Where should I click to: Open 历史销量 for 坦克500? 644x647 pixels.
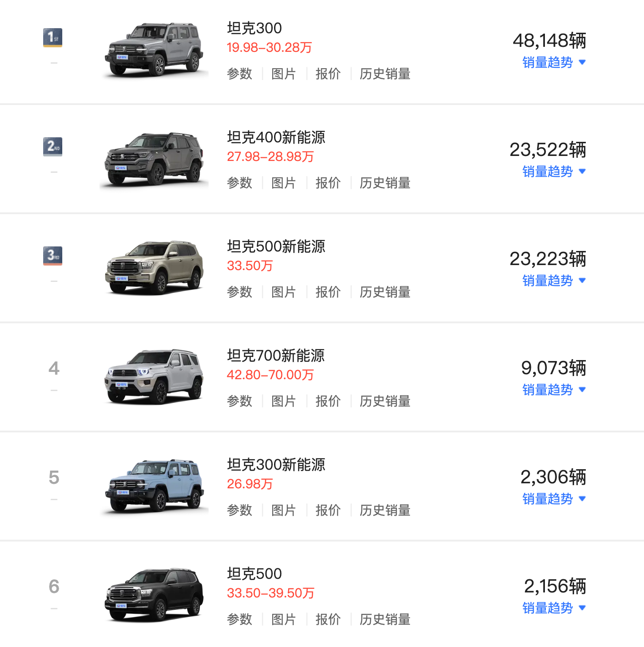[x=385, y=619]
